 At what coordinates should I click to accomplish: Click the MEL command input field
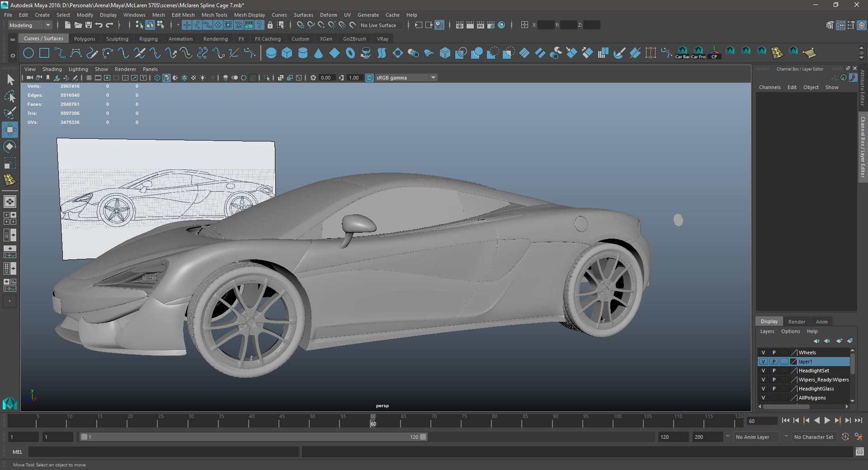click(163, 451)
